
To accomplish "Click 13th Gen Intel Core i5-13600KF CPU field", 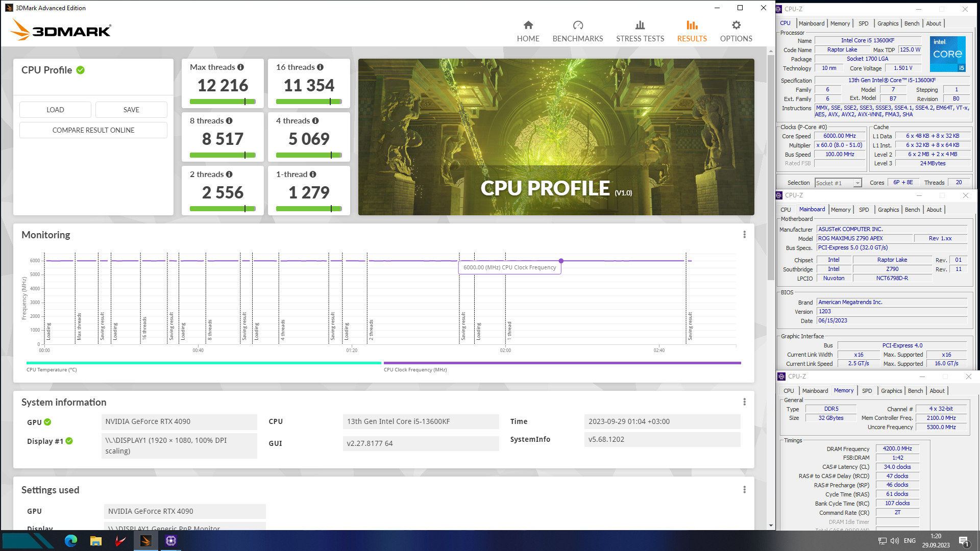I will click(x=421, y=421).
